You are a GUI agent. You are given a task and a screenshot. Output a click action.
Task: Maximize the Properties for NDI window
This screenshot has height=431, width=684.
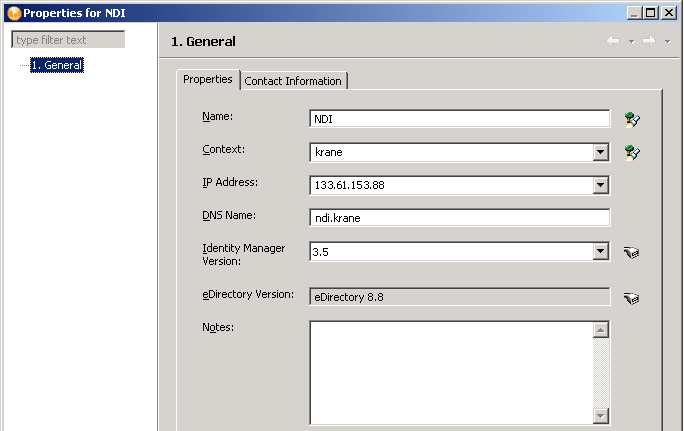[650, 13]
